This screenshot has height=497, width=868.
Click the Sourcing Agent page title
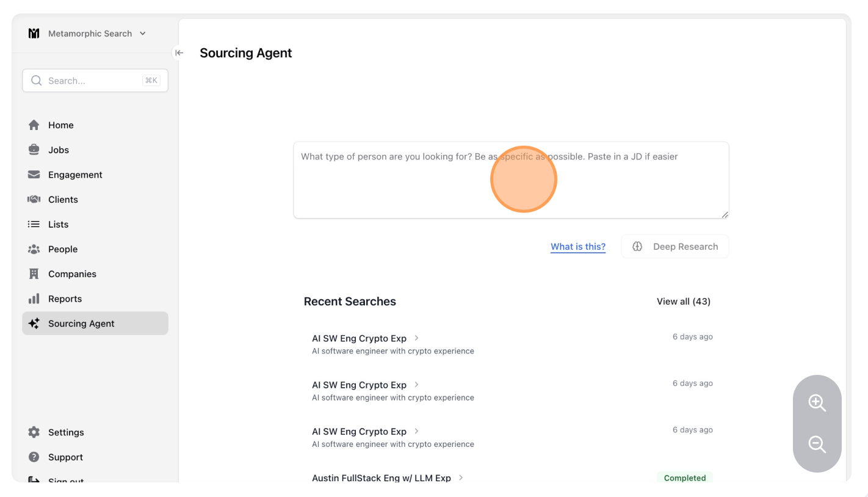pyautogui.click(x=246, y=53)
